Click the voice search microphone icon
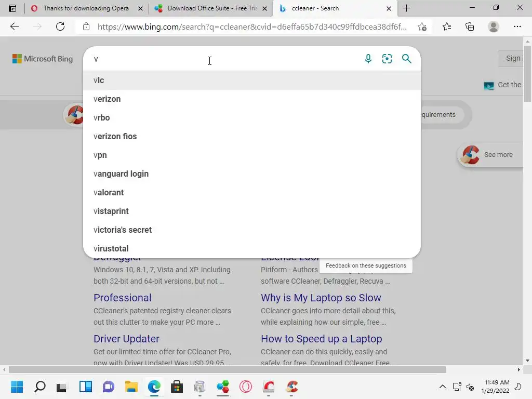Image resolution: width=532 pixels, height=399 pixels. pyautogui.click(x=368, y=59)
